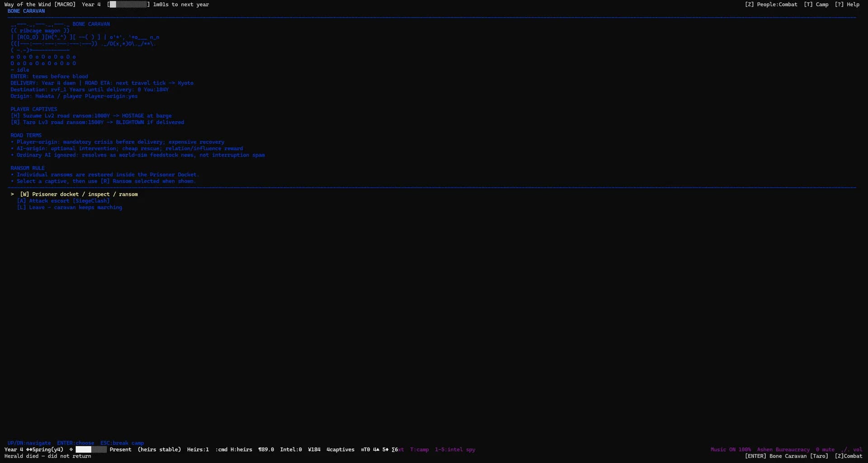This screenshot has height=463, width=868.
Task: Click the ROAD TERMS heading
Action: [26, 136]
